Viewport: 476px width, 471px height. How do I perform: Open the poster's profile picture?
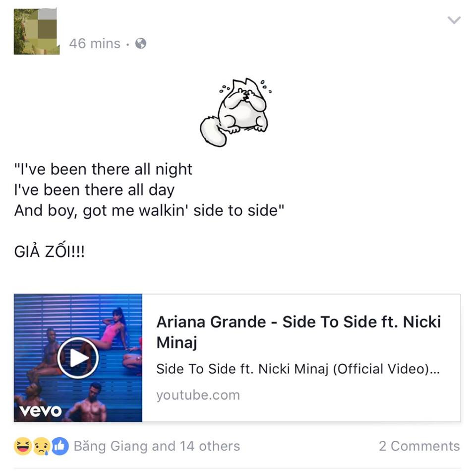pos(36,32)
